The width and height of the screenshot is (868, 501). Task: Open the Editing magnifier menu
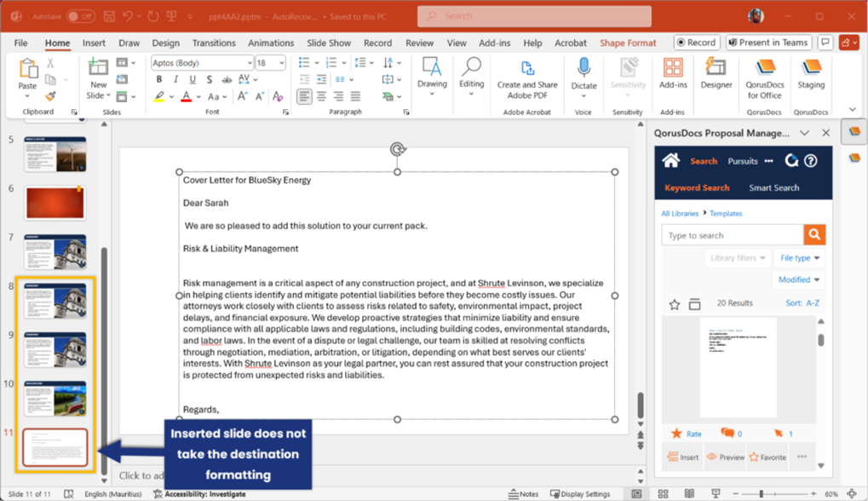point(471,76)
